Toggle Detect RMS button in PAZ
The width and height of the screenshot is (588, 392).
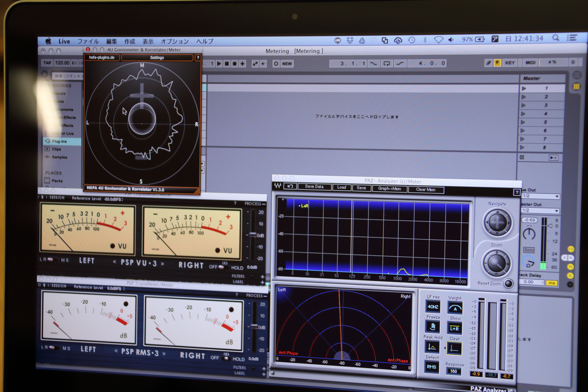pyautogui.click(x=431, y=367)
